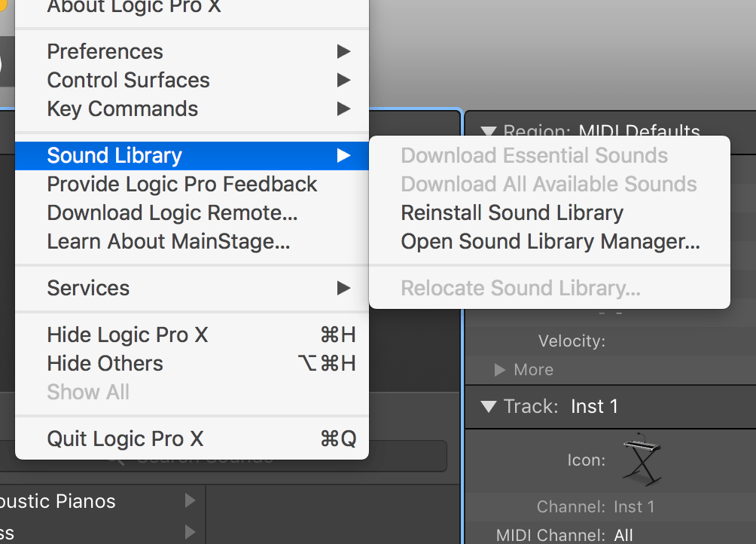Select Hide Others
This screenshot has height=544, width=756.
(x=105, y=363)
